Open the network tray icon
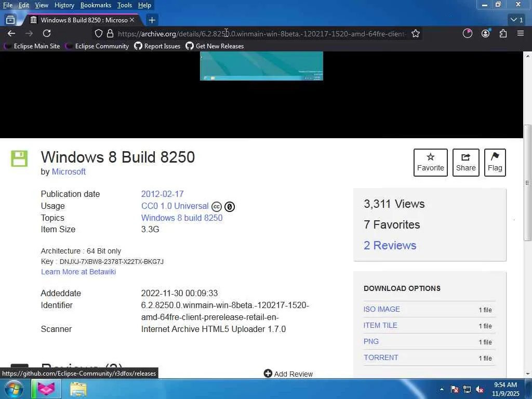532x399 pixels. click(x=467, y=390)
